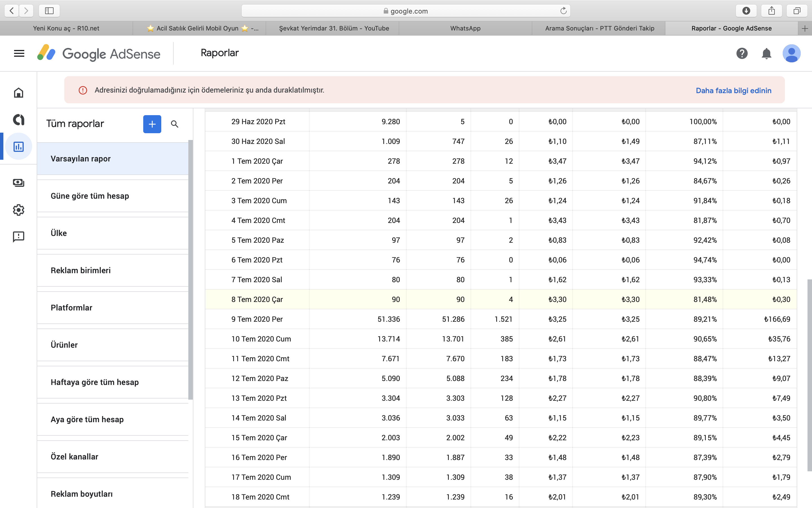Switch to the Yeni Konu aç - R10.net tab
Screen dimensions: 812x508
click(66, 29)
